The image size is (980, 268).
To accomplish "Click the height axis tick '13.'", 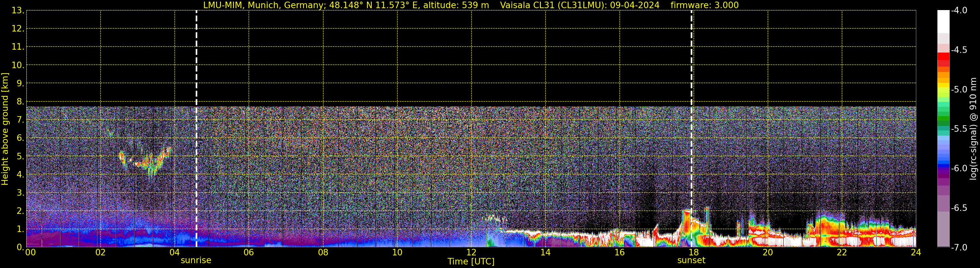I will 18,11.
